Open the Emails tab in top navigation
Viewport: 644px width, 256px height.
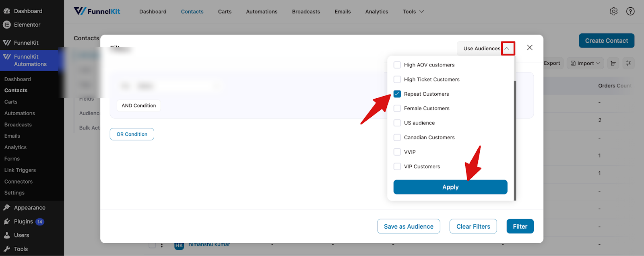(x=343, y=12)
